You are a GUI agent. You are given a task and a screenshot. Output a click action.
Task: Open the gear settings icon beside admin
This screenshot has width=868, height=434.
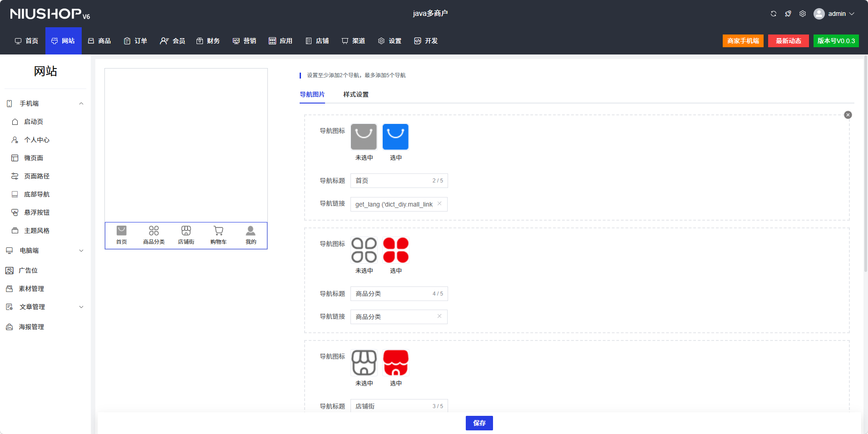tap(803, 14)
